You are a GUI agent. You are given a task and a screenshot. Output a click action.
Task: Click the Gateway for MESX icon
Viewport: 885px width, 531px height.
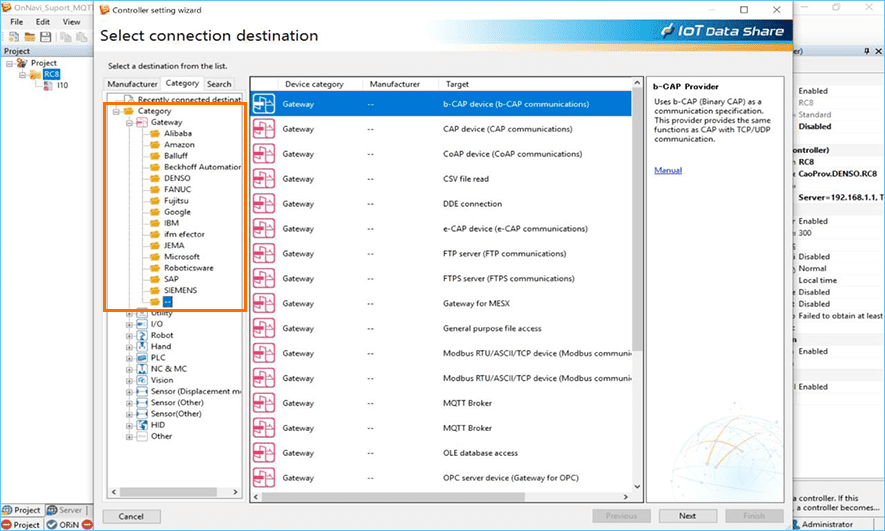264,303
